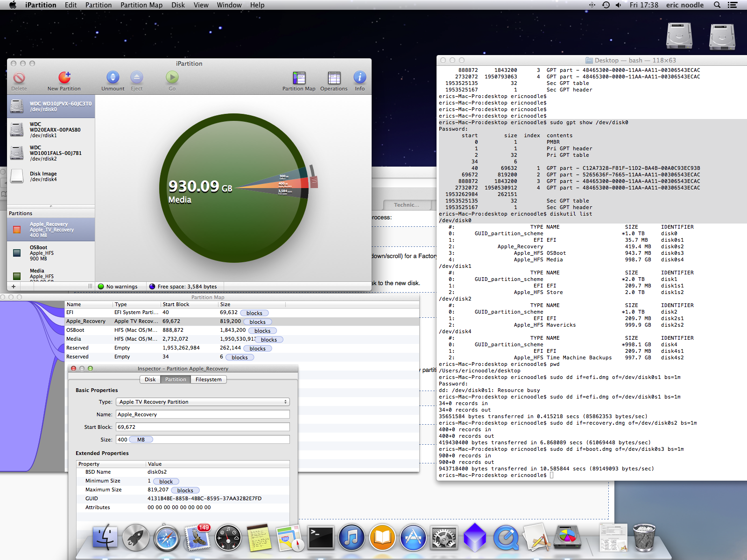Select the OSBoot partition in Partitions list
The width and height of the screenshot is (747, 560).
[x=51, y=253]
